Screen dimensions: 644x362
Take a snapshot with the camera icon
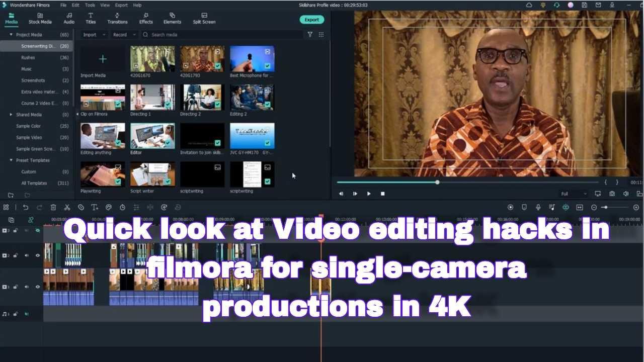click(612, 194)
